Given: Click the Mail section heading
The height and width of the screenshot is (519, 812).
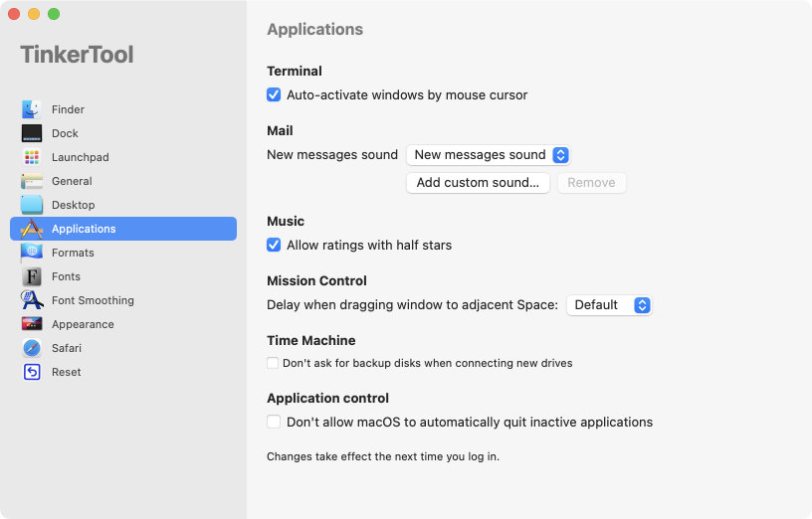Looking at the screenshot, I should (x=280, y=130).
